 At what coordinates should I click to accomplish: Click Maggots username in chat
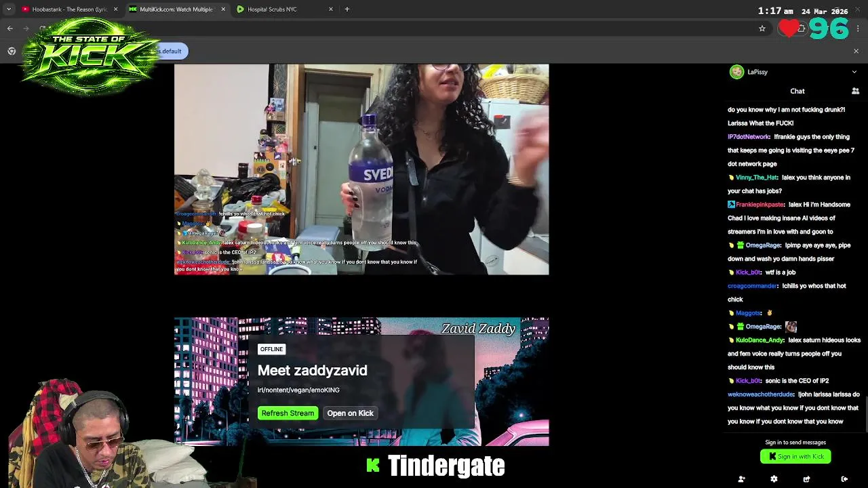point(749,313)
